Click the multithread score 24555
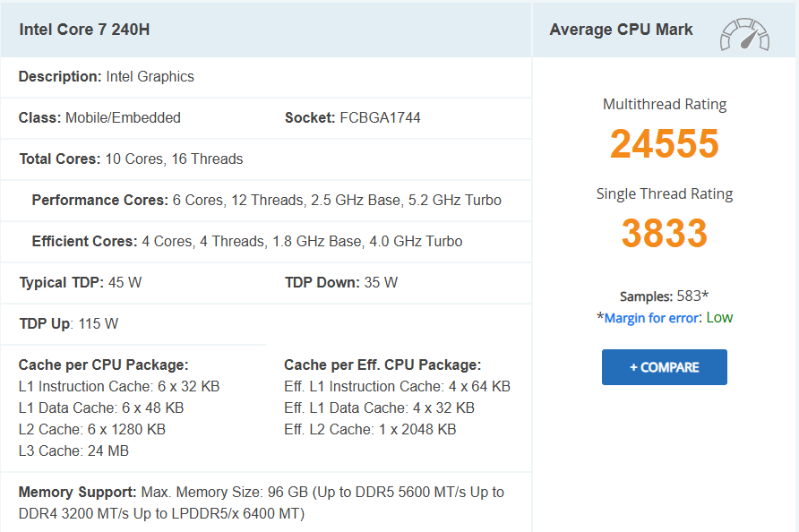This screenshot has height=532, width=799. coord(665,144)
